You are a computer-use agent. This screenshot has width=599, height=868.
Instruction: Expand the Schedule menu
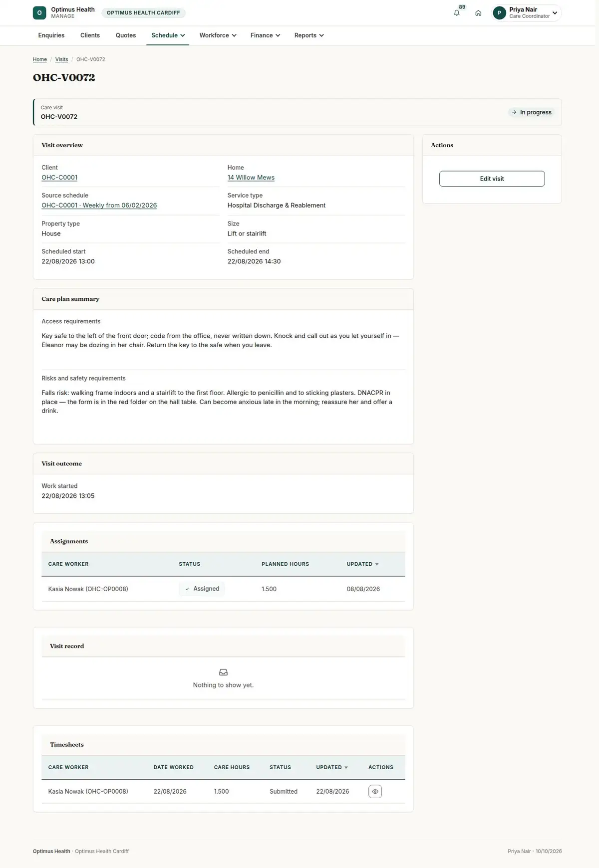pyautogui.click(x=168, y=35)
